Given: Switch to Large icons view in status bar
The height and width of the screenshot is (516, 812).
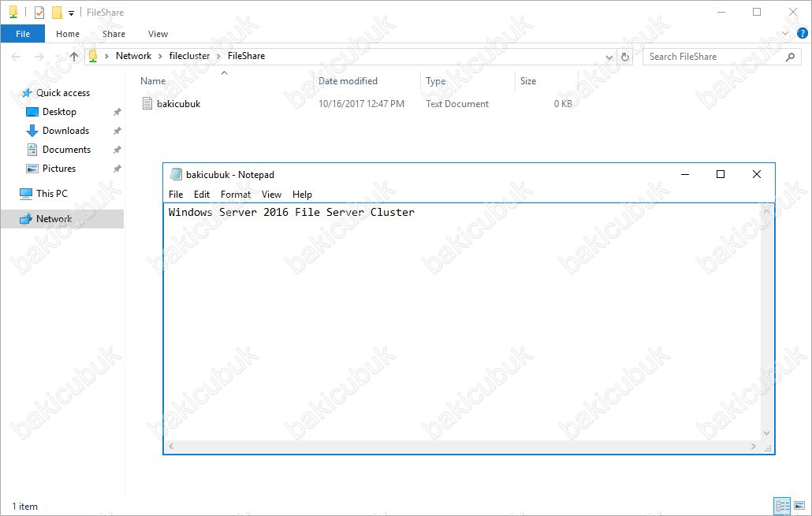Looking at the screenshot, I should coord(799,506).
